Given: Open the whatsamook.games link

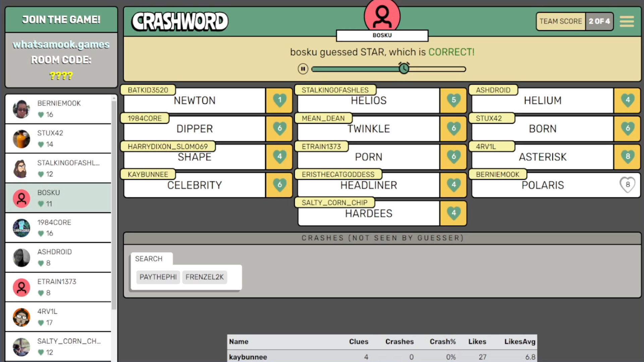Looking at the screenshot, I should click(61, 44).
